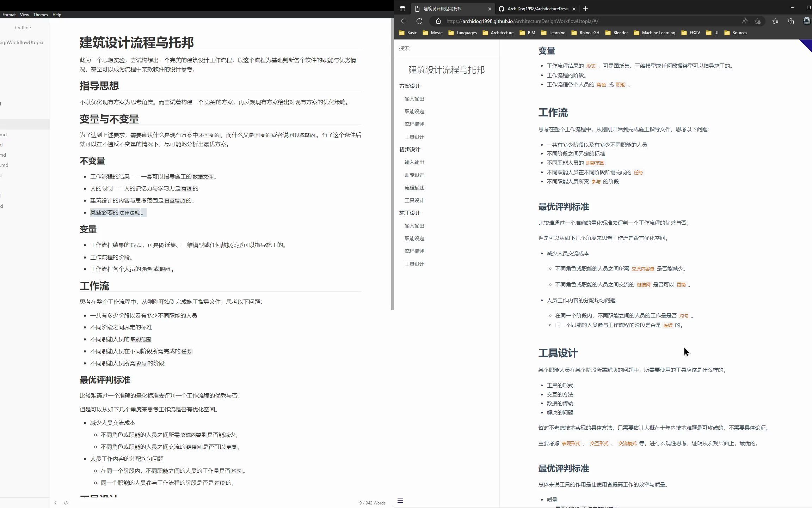Go to 职能设定 under 初步设计
812x508 pixels.
click(x=414, y=175)
